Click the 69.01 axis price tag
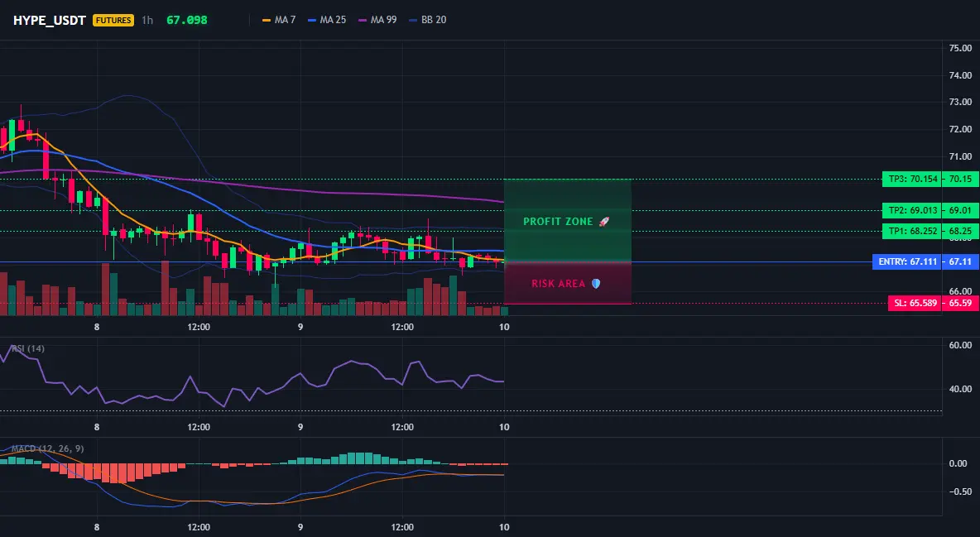980x537 pixels. (x=961, y=211)
